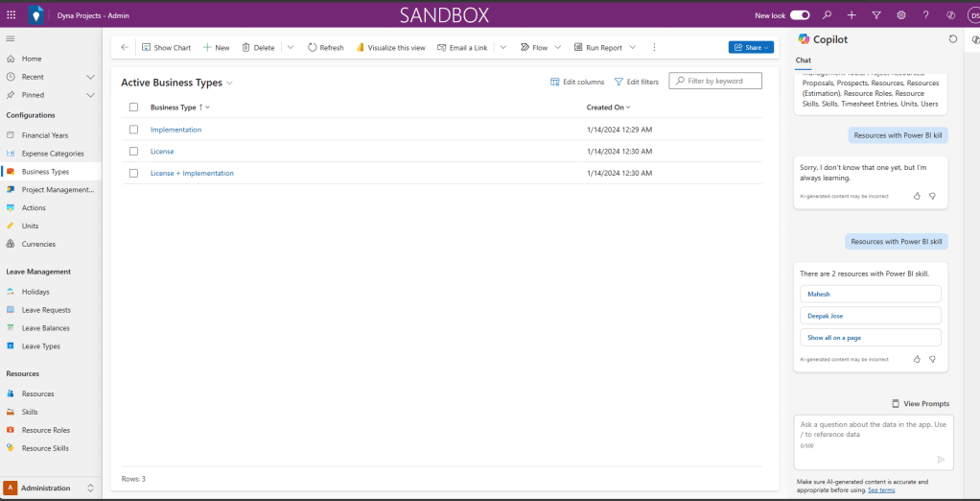The width and height of the screenshot is (980, 501).
Task: Click the Show all on a page button
Action: pyautogui.click(x=870, y=338)
